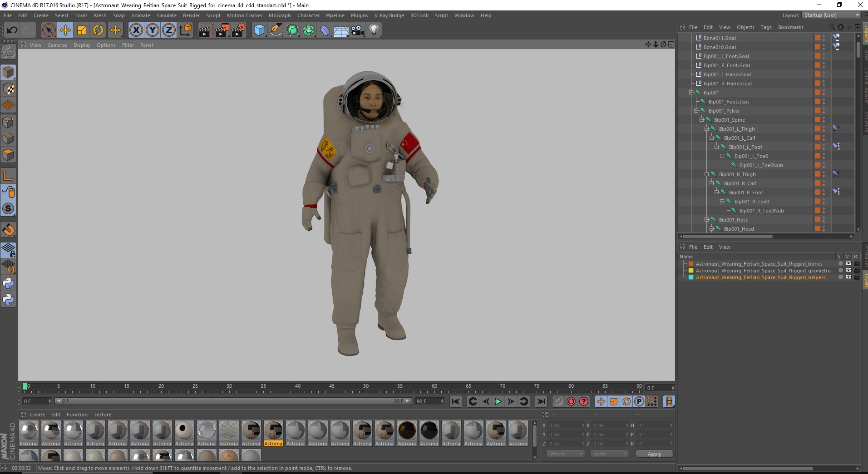
Task: Toggle visibility of bones layer
Action: pos(848,263)
